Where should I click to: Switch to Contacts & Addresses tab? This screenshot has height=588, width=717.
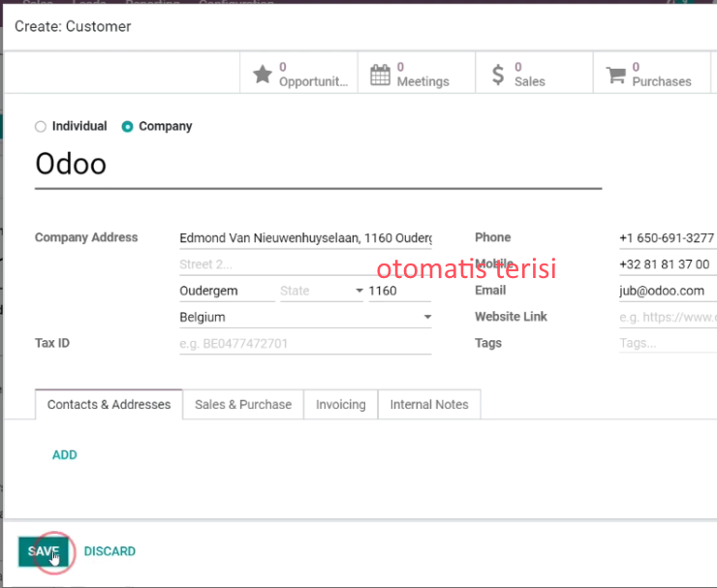[x=109, y=404]
